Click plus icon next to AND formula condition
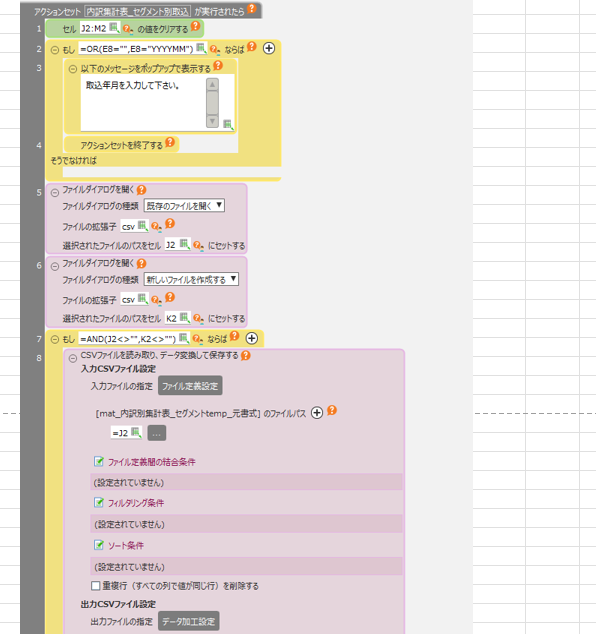The image size is (596, 634). click(252, 338)
